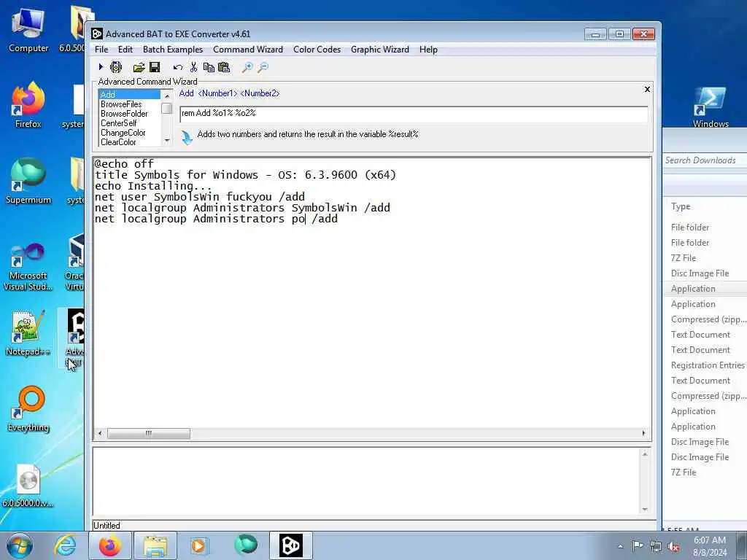
Task: Select the Supermium desktop shortcut
Action: coord(28,181)
